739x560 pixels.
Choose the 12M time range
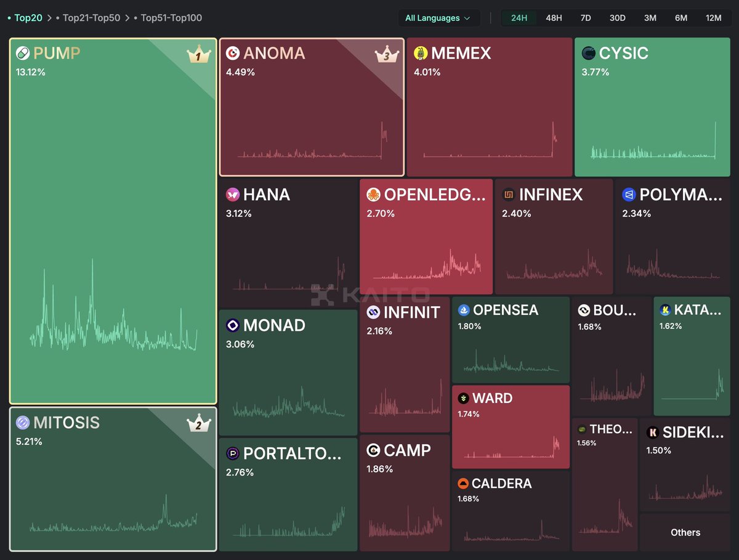coord(714,18)
